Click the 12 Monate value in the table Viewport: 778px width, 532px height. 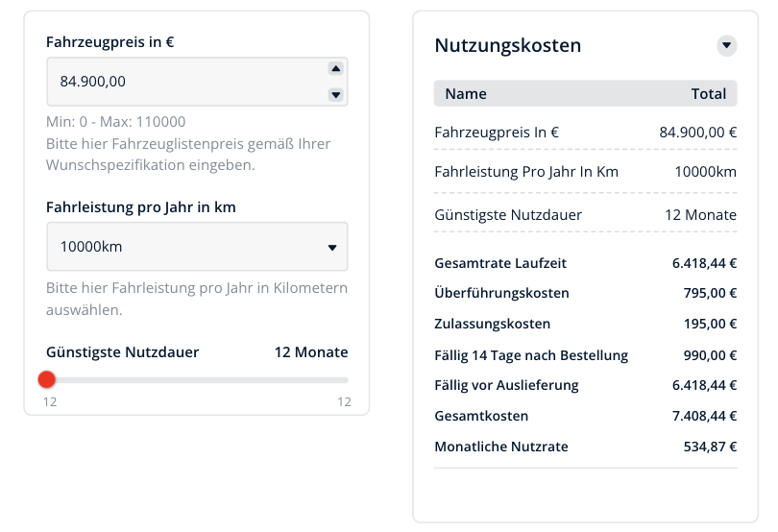point(700,214)
